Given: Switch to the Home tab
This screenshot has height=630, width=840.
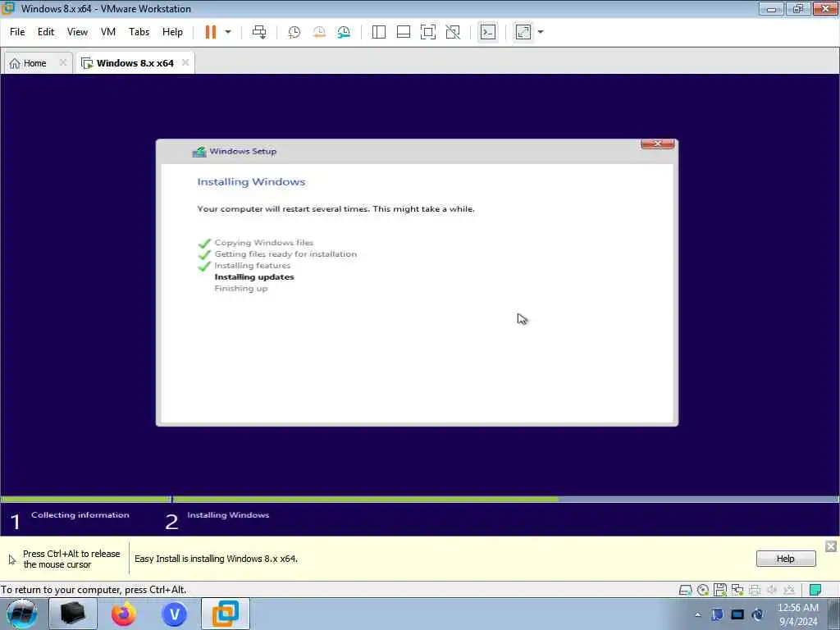Looking at the screenshot, I should pos(34,63).
